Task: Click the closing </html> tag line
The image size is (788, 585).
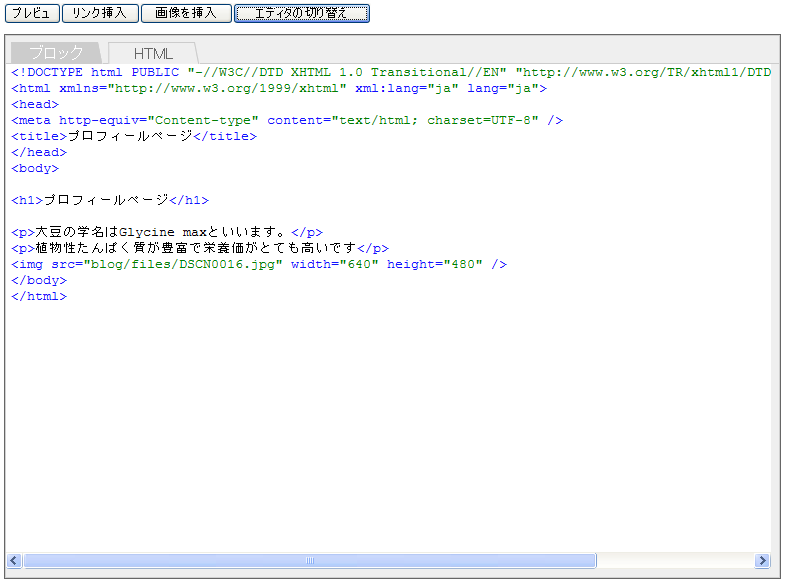Action: coord(39,297)
